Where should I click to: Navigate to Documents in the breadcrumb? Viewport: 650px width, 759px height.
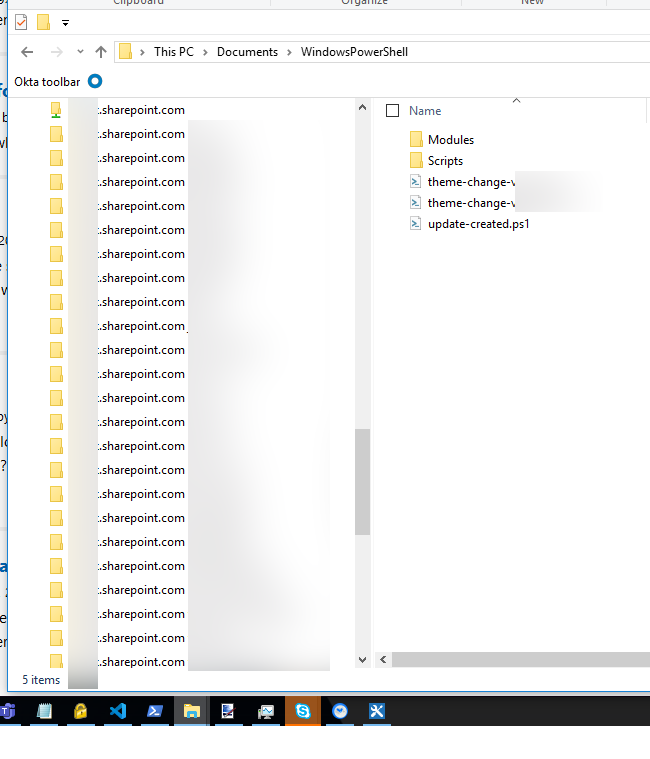(247, 52)
